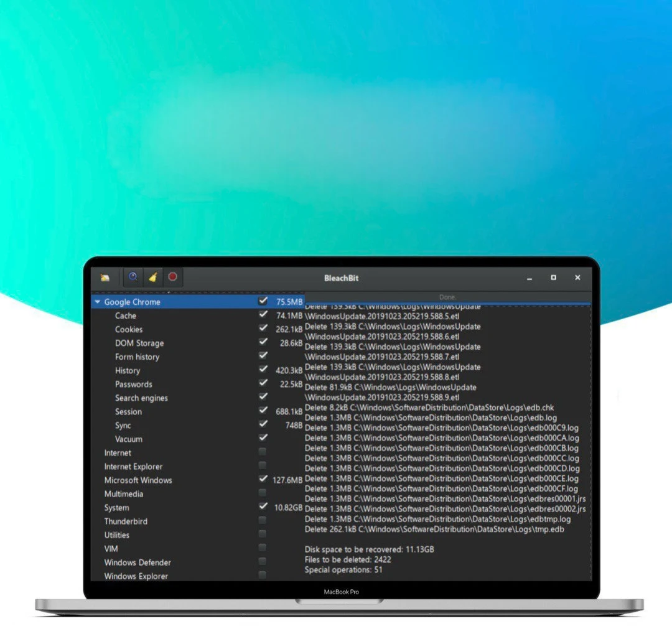
Task: Select the Internet Explorer tree item
Action: [133, 467]
